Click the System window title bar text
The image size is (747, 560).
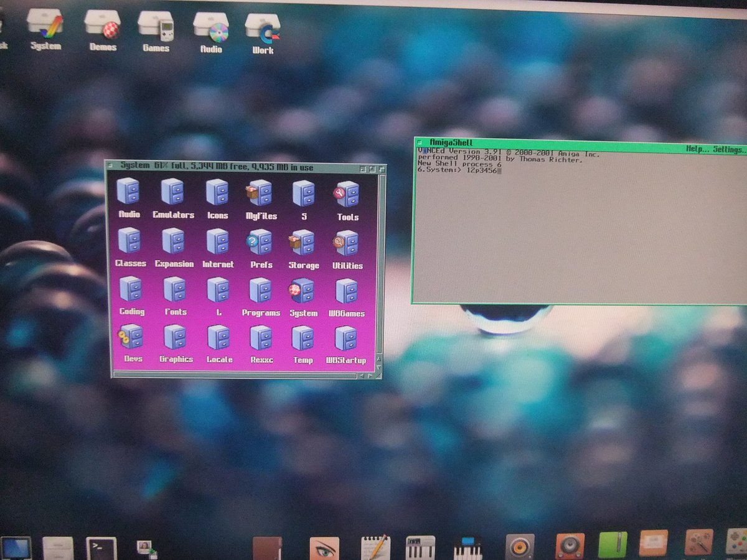point(217,167)
